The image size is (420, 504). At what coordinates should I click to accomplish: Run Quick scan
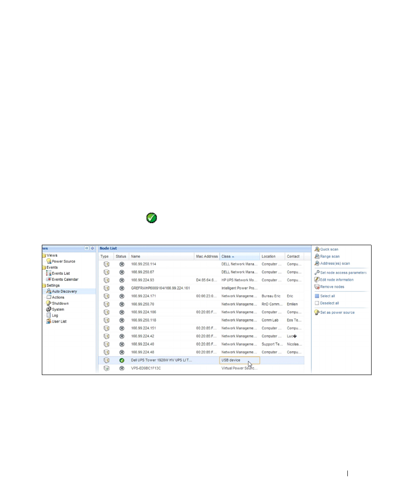(329, 250)
